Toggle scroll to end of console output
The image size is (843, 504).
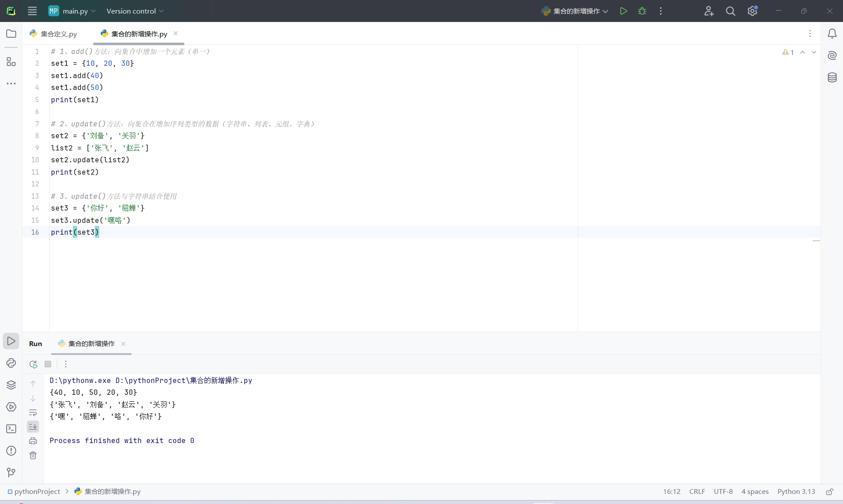coord(33,426)
